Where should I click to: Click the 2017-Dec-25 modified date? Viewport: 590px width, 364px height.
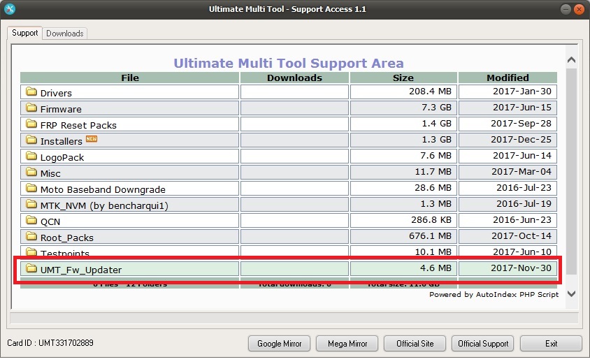click(521, 140)
